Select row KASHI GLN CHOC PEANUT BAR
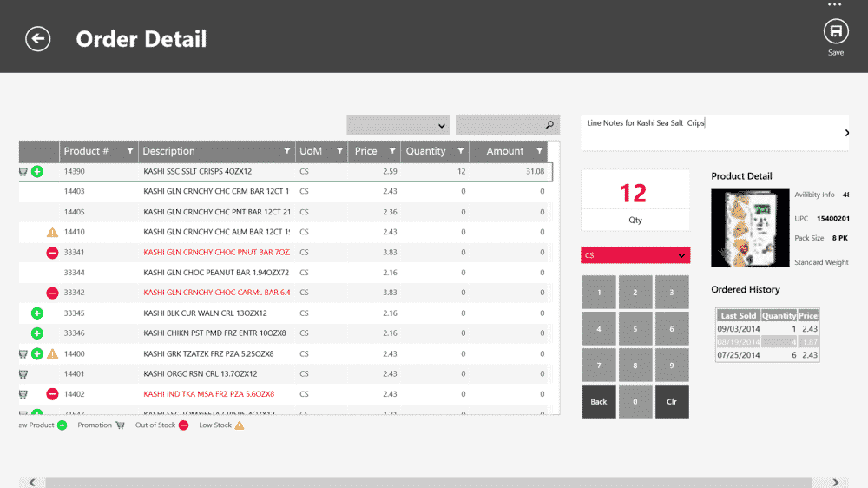Viewport: 868px width, 488px height. [x=285, y=273]
